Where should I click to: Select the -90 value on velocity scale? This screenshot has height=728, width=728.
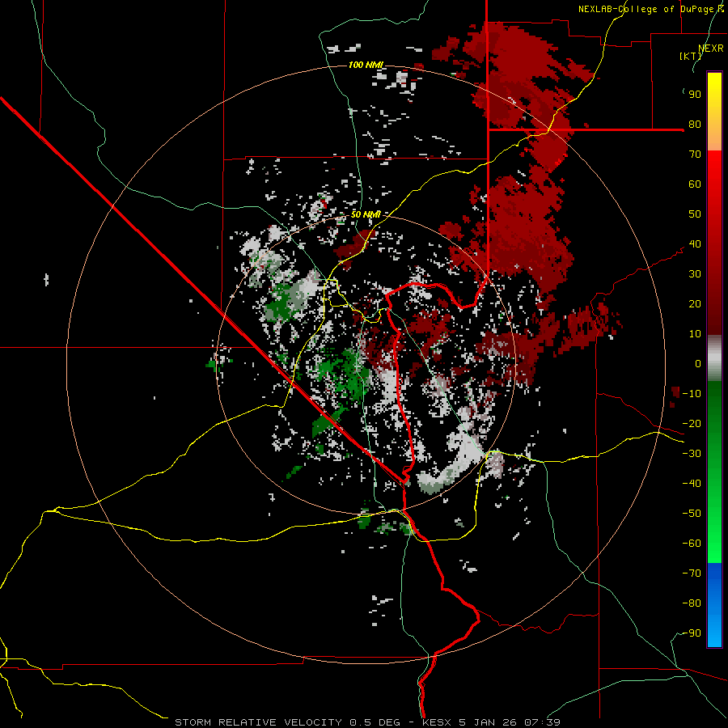pos(692,633)
